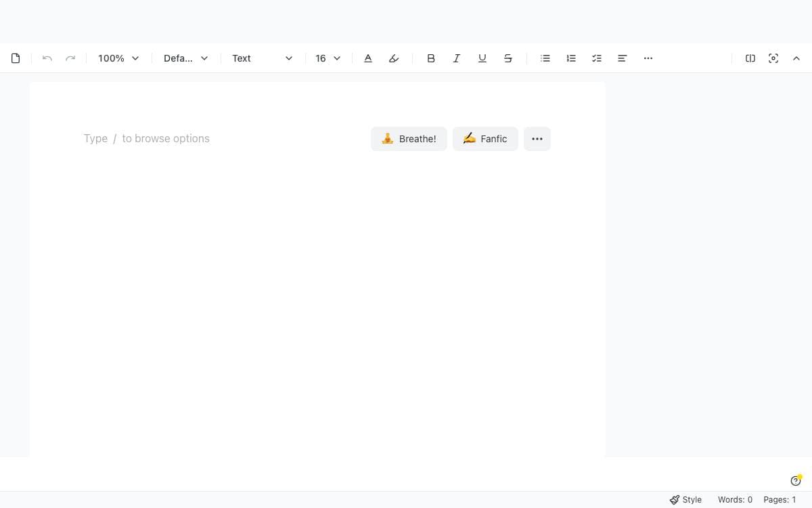Collapse the toolbar with the up chevron

pos(796,58)
